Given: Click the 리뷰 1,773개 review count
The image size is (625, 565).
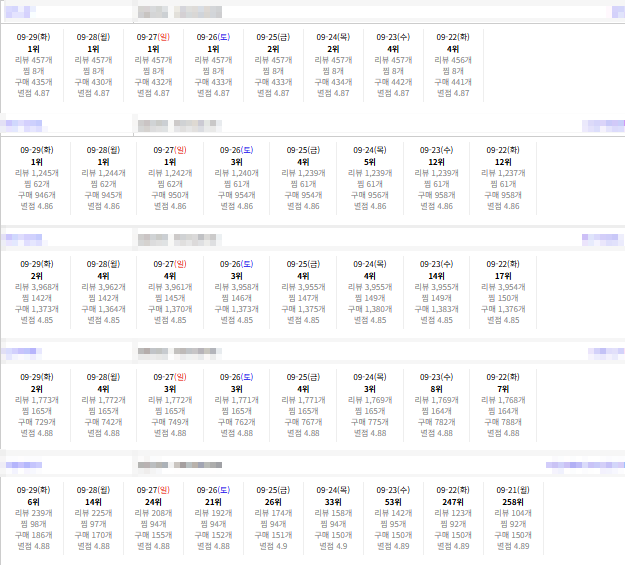Looking at the screenshot, I should 37,400.
